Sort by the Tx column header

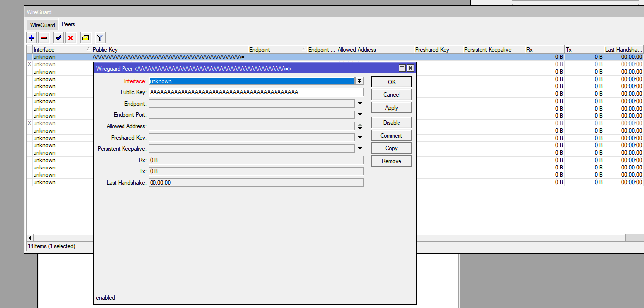[584, 50]
